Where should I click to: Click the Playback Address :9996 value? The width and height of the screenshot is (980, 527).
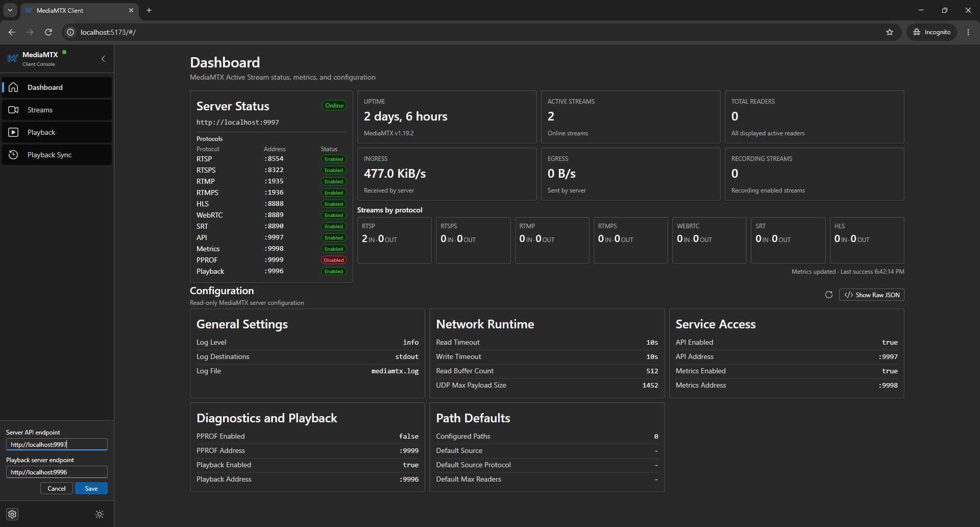click(409, 480)
